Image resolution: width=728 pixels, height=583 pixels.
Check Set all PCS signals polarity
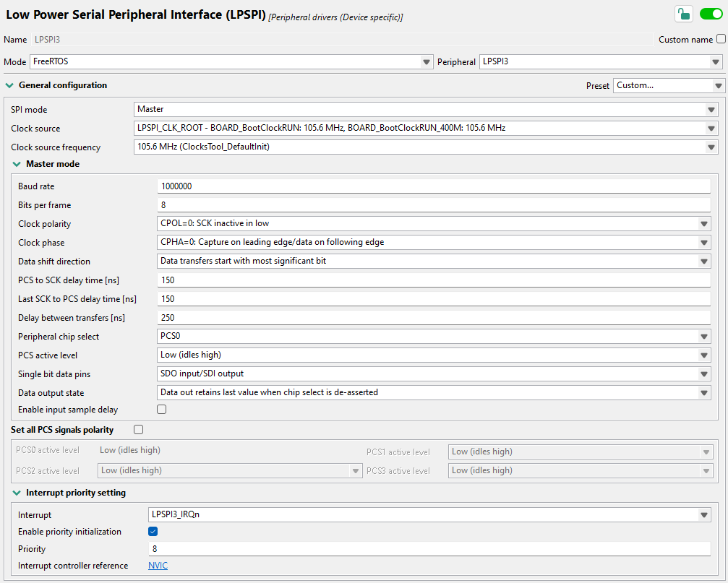(x=139, y=430)
